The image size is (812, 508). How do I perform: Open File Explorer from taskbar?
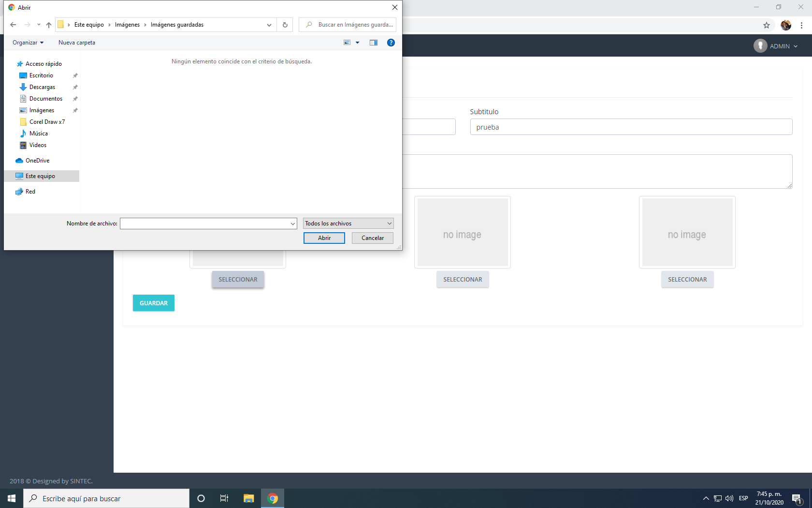[248, 498]
